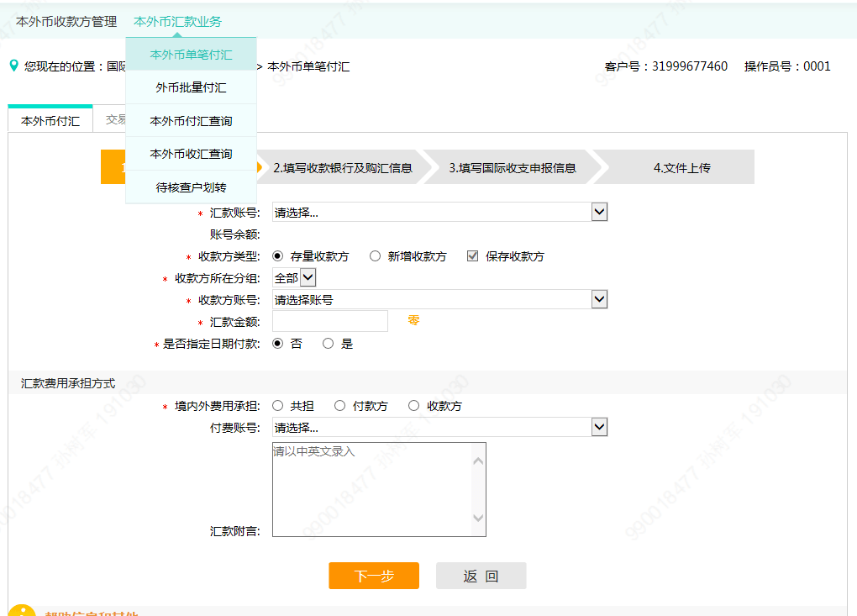857x616 pixels.
Task: Choose 付款方 fee option
Action: tap(340, 406)
